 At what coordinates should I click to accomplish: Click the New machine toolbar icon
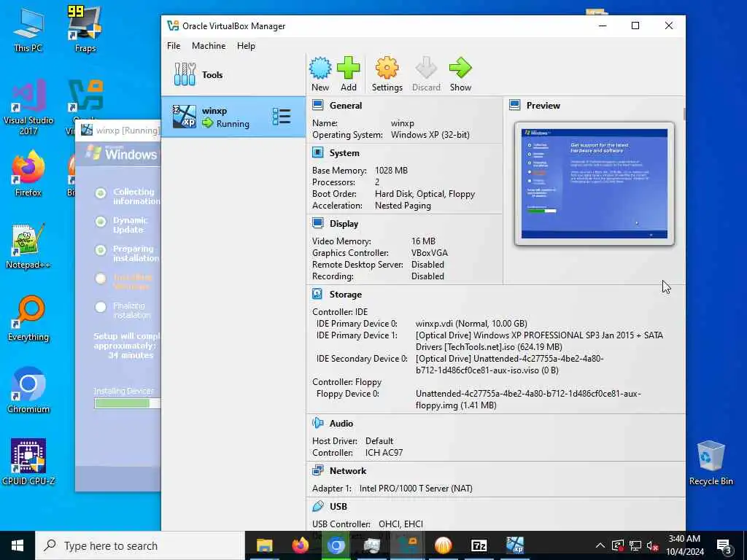coord(320,74)
